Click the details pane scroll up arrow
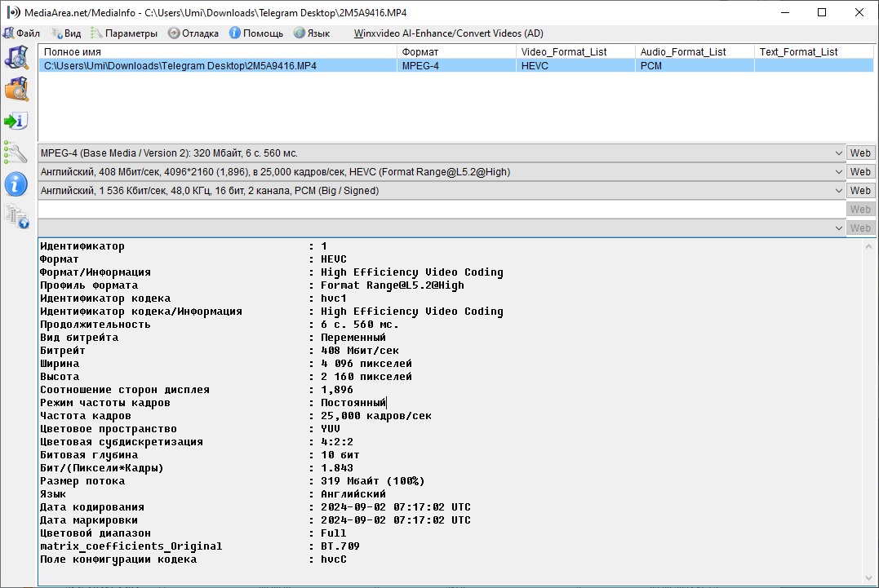 pos(868,246)
